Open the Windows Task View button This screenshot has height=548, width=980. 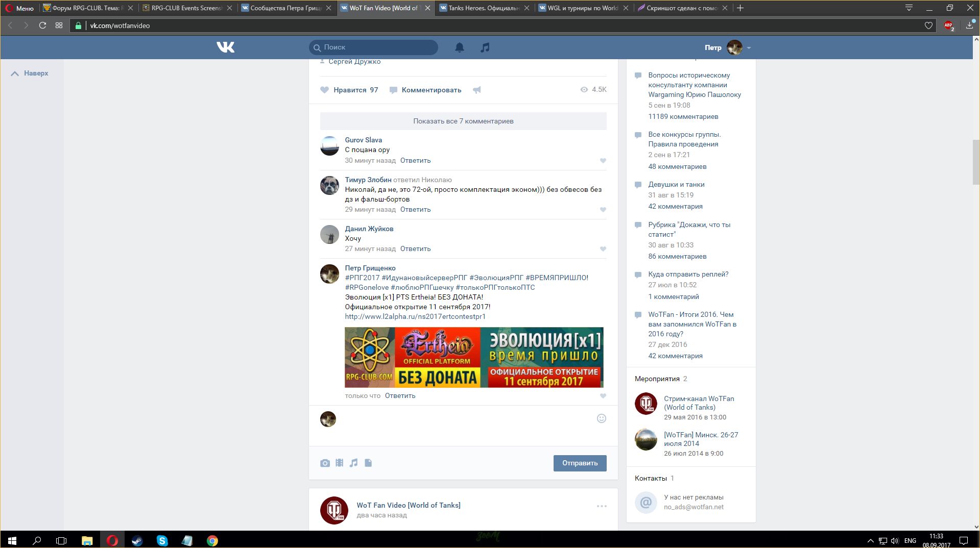click(x=61, y=540)
